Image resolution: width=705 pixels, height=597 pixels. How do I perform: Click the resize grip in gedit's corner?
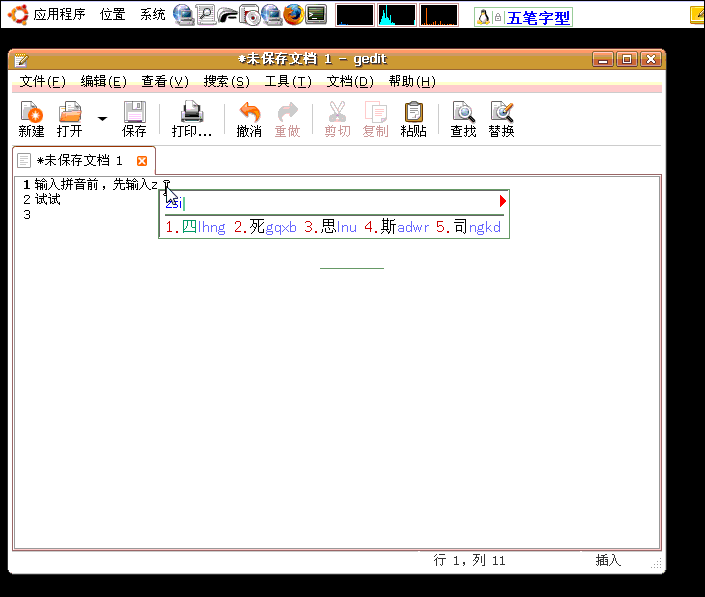(x=656, y=563)
